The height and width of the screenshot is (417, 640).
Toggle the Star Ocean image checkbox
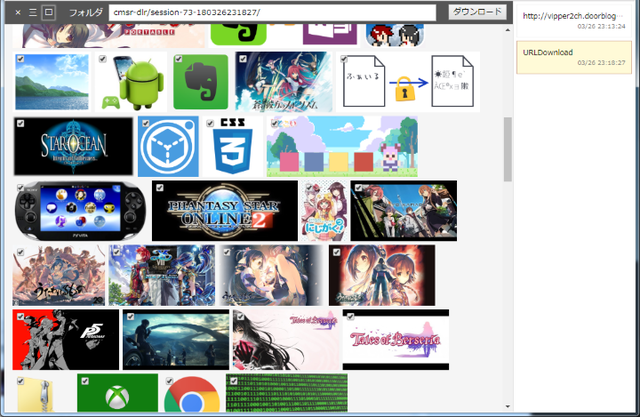(x=20, y=123)
